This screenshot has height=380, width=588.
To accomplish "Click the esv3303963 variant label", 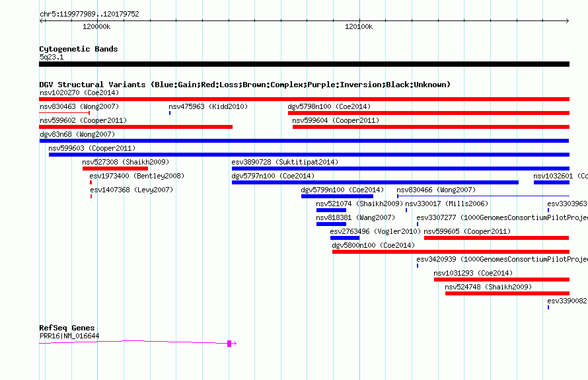I will click(567, 204).
